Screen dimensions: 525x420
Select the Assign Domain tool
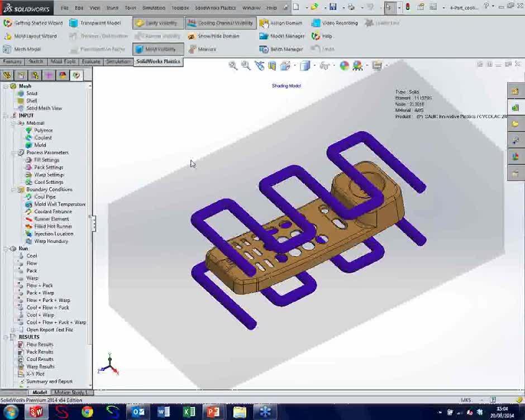coord(282,23)
